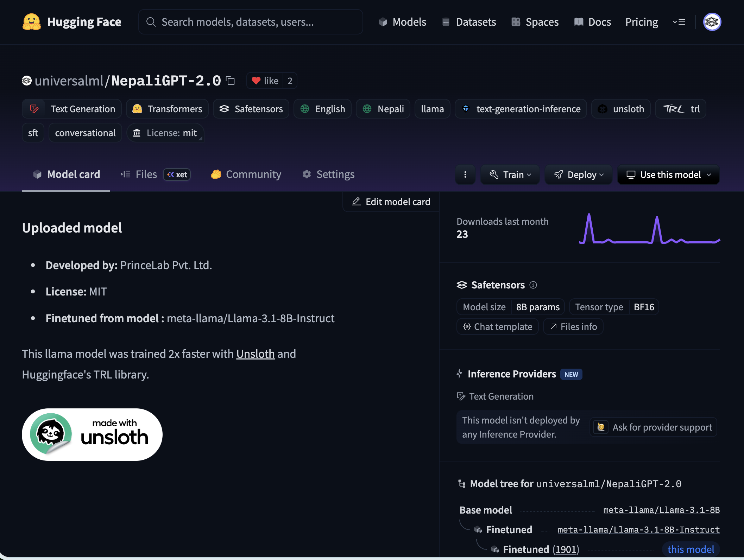744x560 pixels.
Task: Open the user profile avatar
Action: pyautogui.click(x=712, y=22)
